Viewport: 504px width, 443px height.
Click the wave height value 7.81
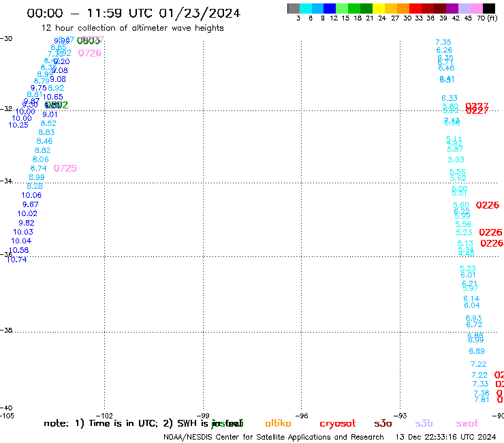pos(482,400)
